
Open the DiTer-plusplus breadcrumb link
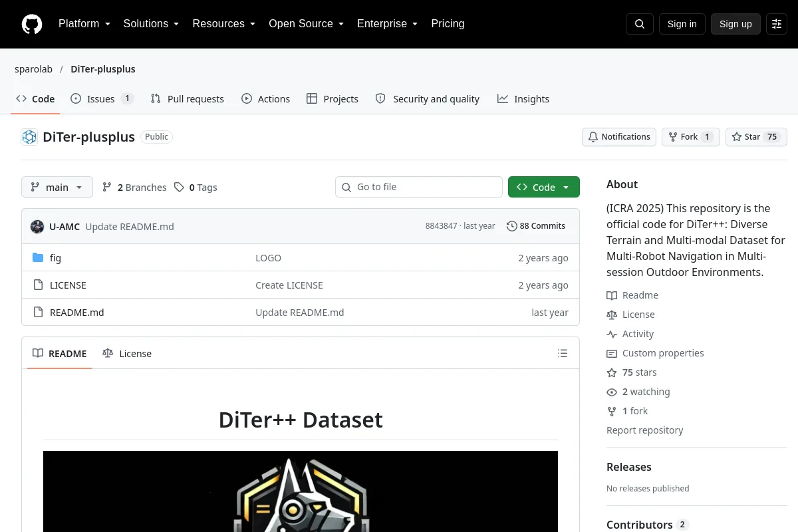pos(103,69)
